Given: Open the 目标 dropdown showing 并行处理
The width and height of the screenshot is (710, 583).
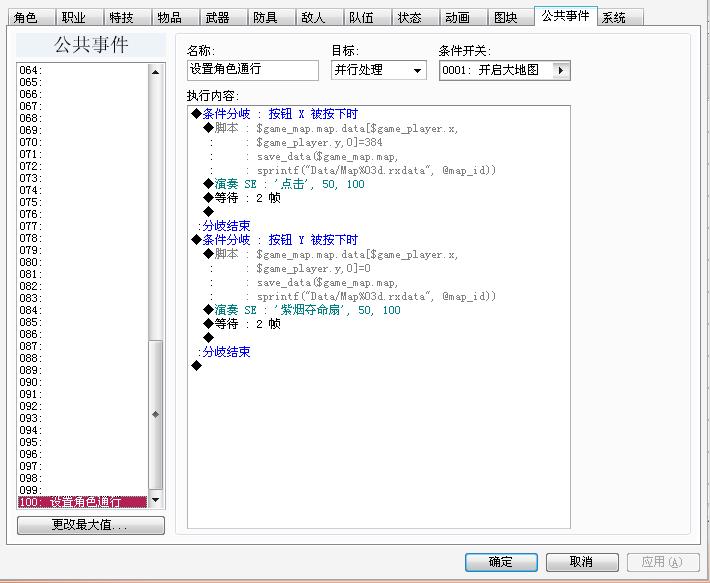Looking at the screenshot, I should point(379,70).
